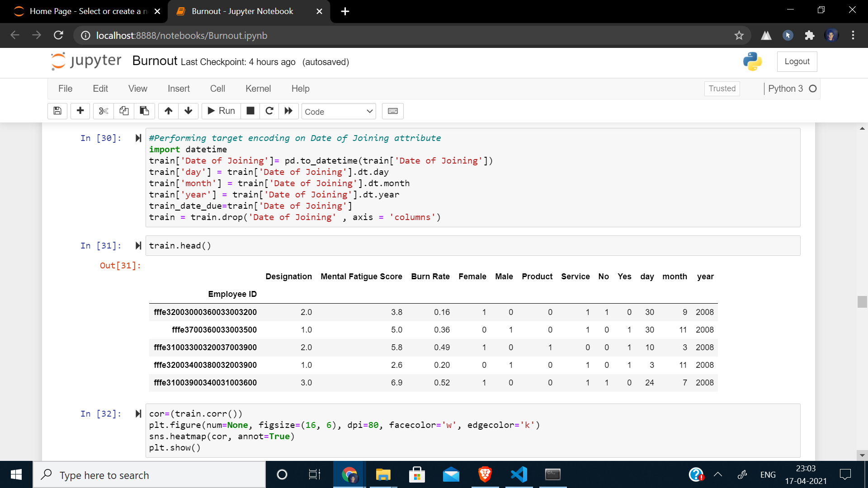
Task: Open the command palette keyboard icon
Action: pos(392,111)
